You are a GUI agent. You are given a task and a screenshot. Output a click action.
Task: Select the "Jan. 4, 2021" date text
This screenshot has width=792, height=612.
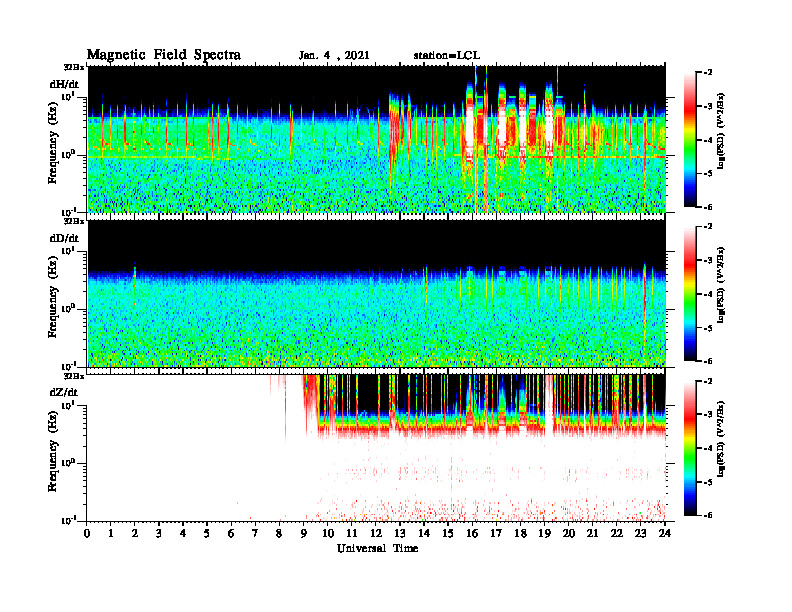(x=334, y=56)
